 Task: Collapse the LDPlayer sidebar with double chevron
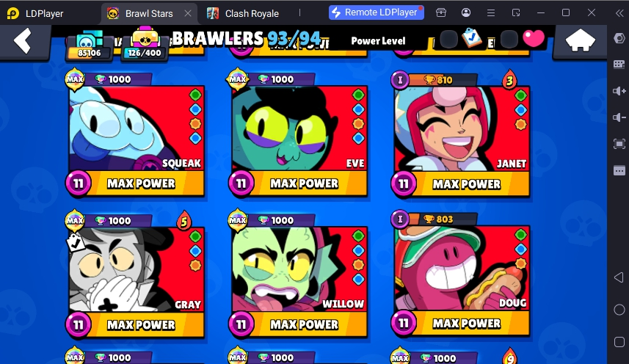tap(619, 12)
